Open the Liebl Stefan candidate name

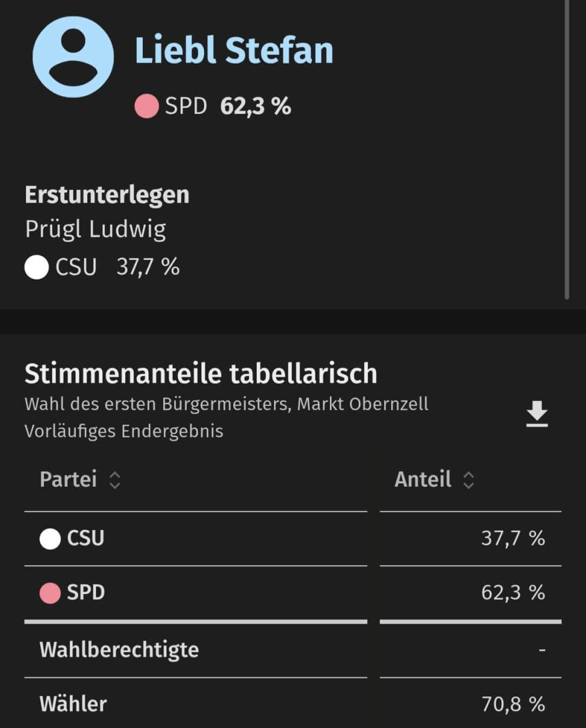point(234,51)
